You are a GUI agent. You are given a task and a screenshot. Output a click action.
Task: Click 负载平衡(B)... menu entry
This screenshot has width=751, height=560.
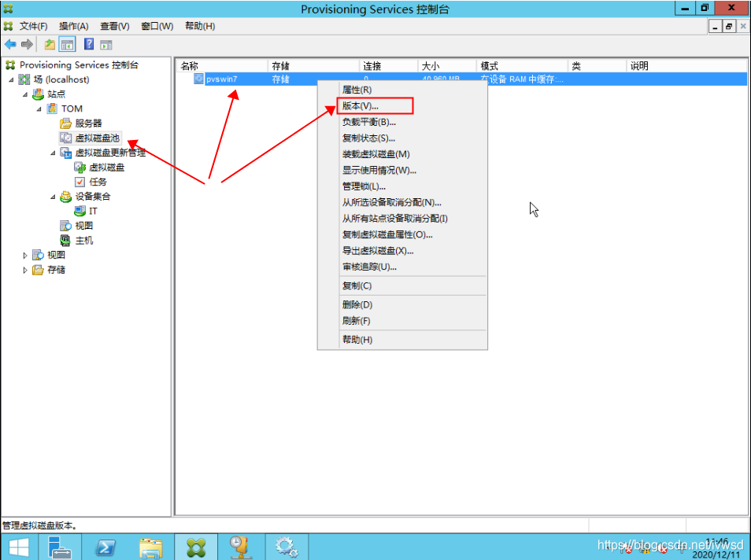coord(368,122)
